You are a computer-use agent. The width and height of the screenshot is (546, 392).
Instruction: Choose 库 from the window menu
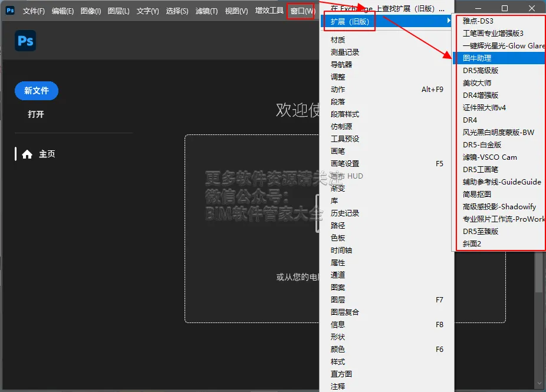coord(387,201)
